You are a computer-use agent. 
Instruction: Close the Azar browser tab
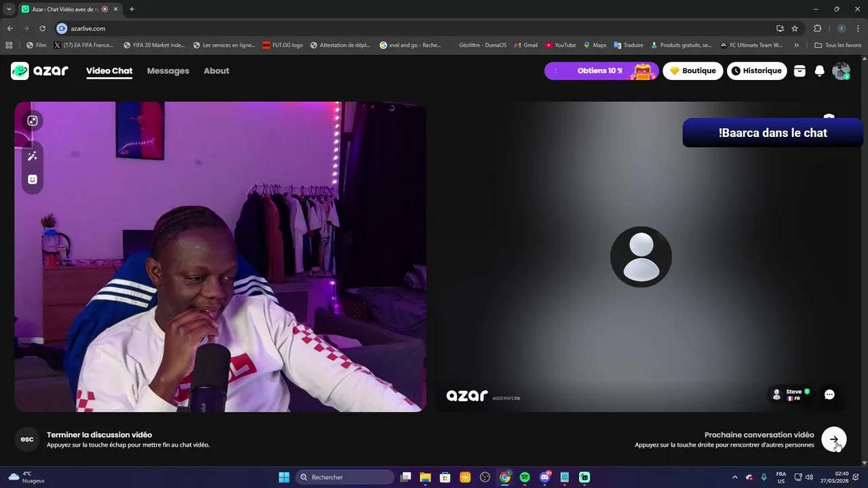116,9
